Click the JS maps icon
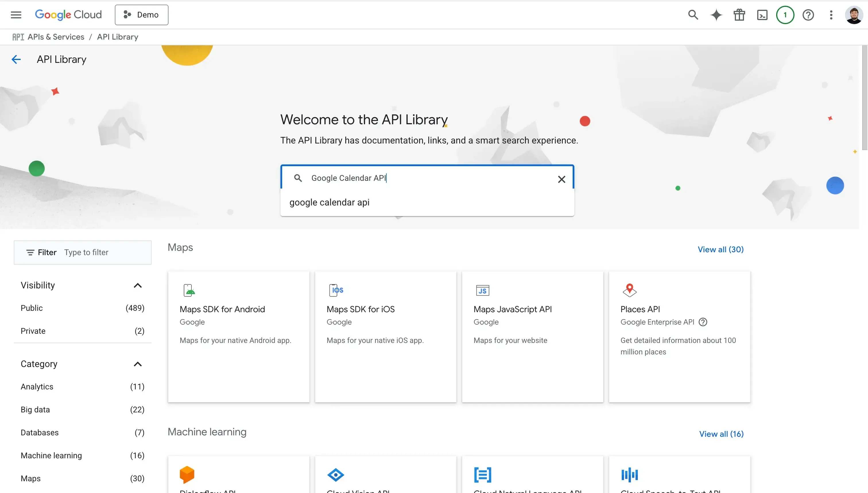The height and width of the screenshot is (493, 868). tap(483, 290)
